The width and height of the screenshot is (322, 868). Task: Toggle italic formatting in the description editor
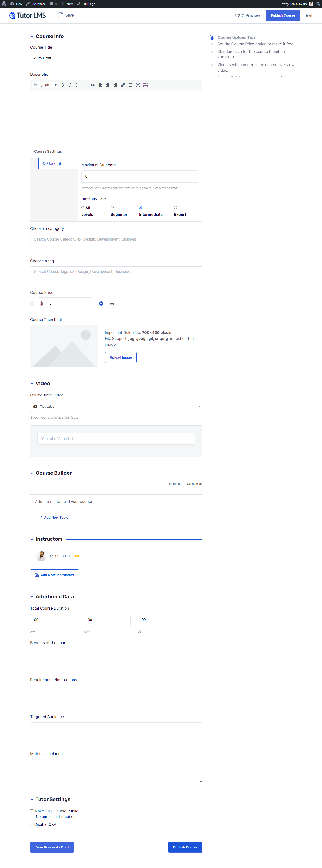coord(70,85)
